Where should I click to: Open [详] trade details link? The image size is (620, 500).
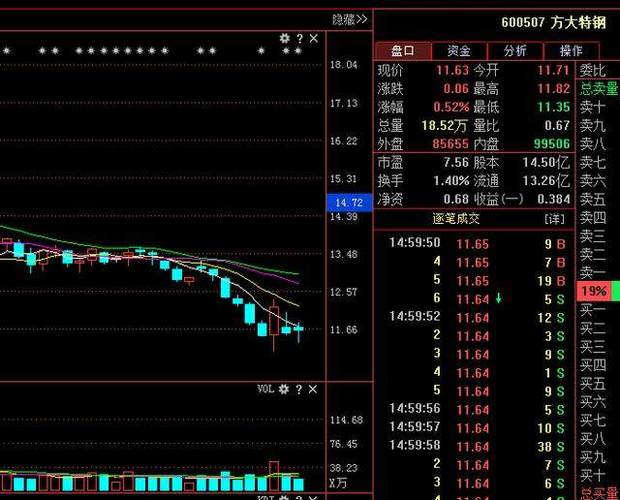[554, 219]
